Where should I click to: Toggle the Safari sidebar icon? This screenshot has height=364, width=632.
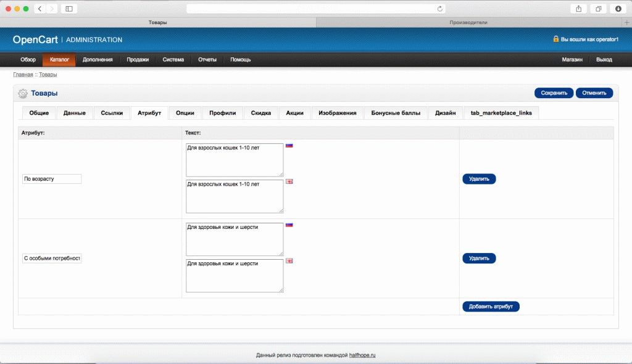(x=69, y=9)
